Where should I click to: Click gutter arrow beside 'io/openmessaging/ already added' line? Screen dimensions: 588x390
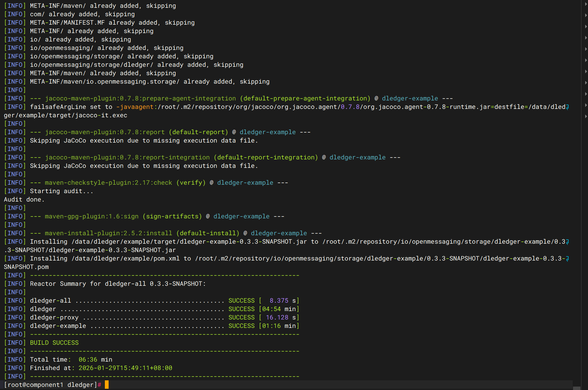tap(586, 49)
